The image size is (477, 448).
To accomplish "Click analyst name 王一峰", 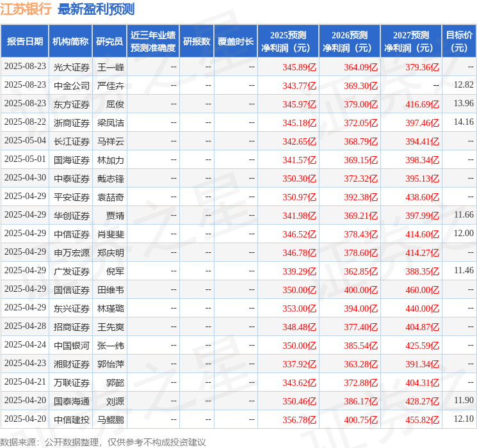I will pyautogui.click(x=110, y=67).
